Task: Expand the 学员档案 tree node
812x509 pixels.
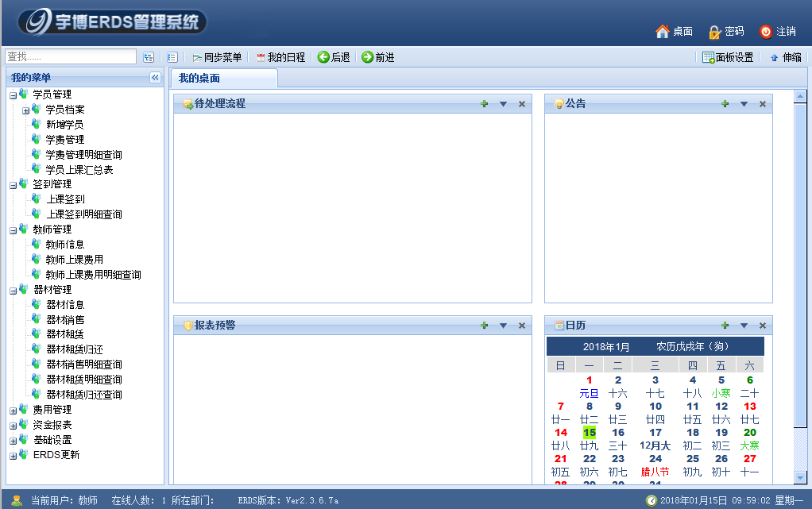Action: 26,110
